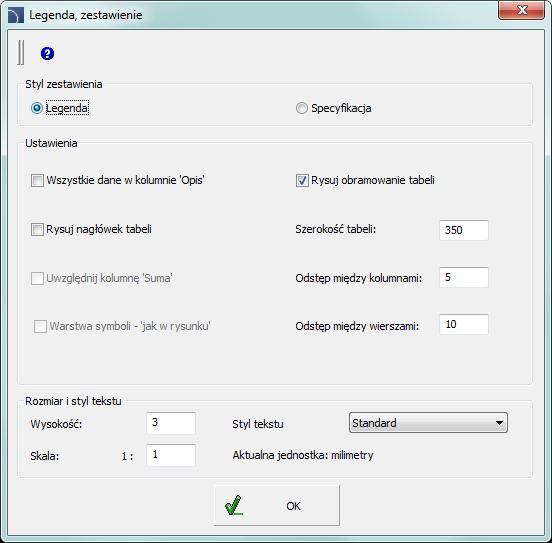Click 'Legenda, zestawienie' title text
The width and height of the screenshot is (552, 543).
86,15
